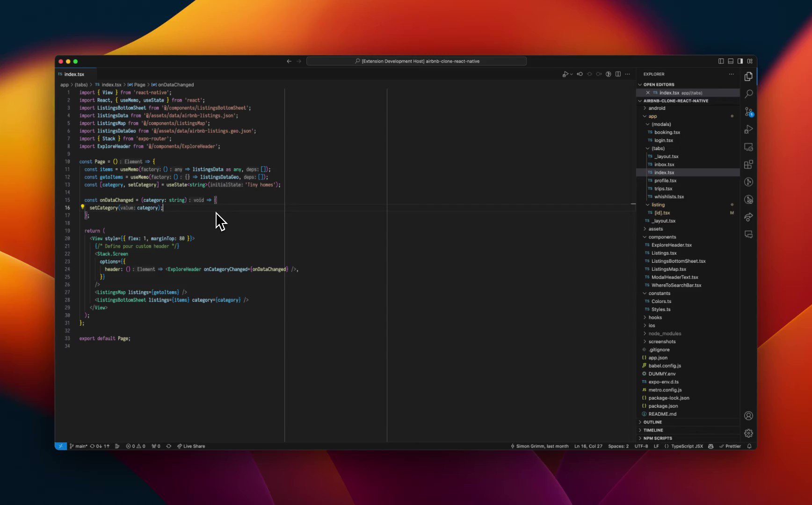812x505 pixels.
Task: Toggle the Panel layout button
Action: (731, 61)
